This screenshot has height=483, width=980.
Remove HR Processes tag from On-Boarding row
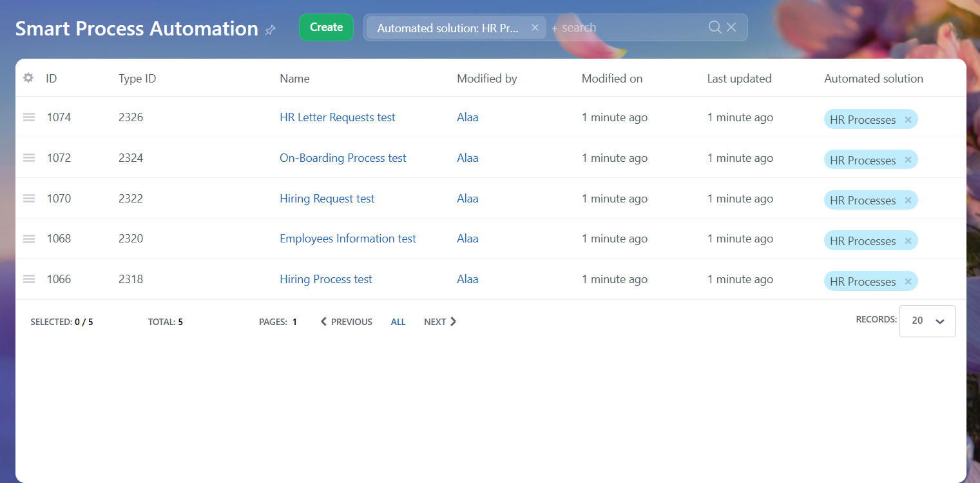[908, 160]
